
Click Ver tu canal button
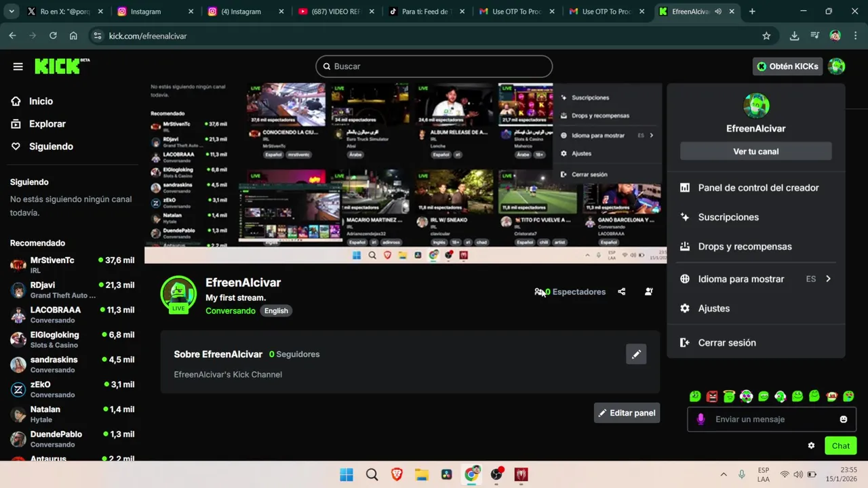coord(756,151)
